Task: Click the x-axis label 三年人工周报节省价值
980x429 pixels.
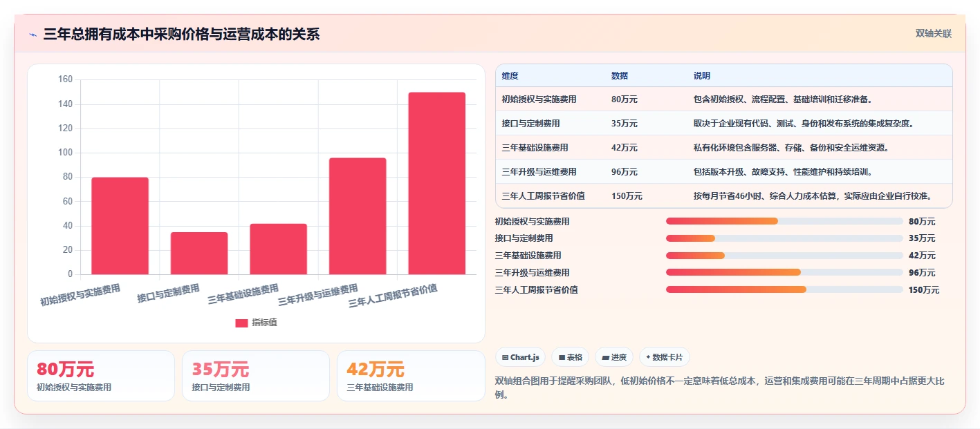Action: pyautogui.click(x=393, y=296)
